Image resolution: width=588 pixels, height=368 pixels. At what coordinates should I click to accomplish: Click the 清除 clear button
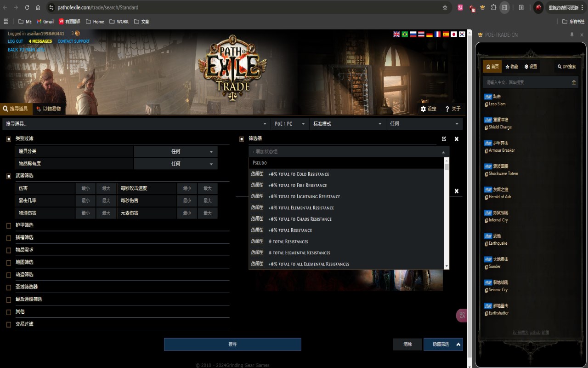407,344
